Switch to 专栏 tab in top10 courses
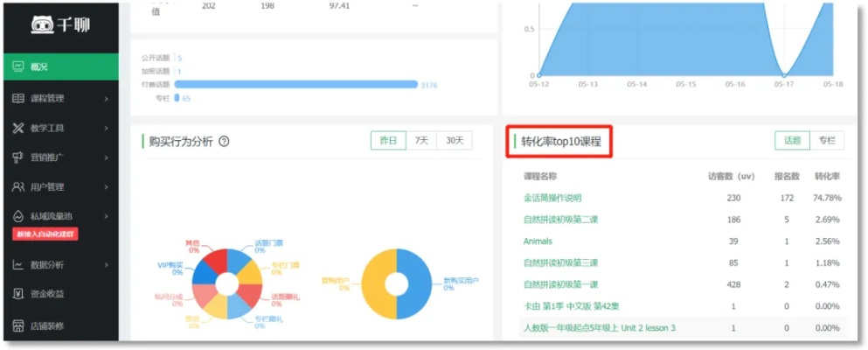 tap(826, 141)
